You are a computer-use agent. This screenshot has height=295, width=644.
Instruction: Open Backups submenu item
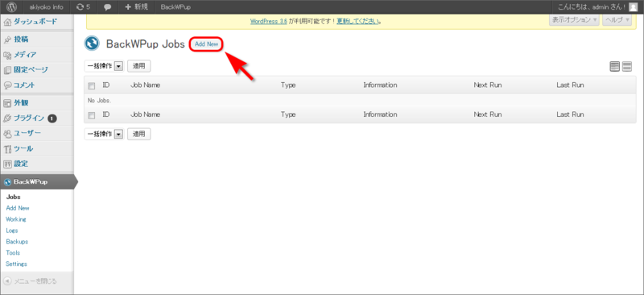(17, 242)
